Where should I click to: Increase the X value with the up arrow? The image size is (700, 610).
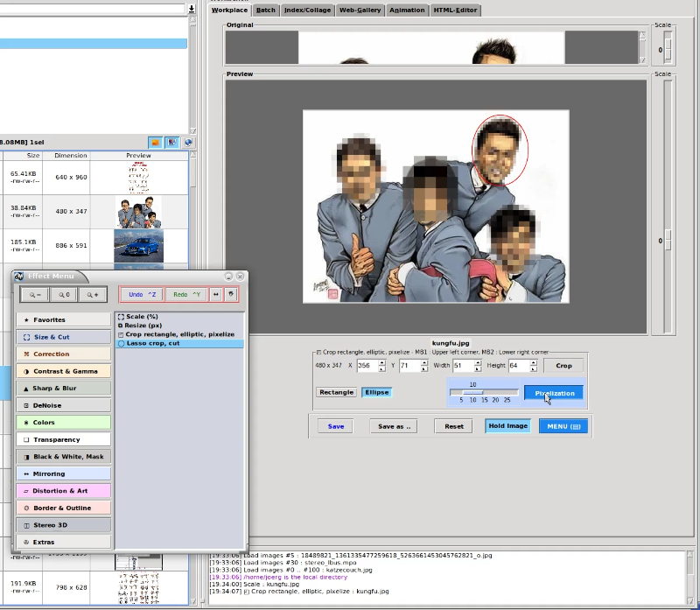(x=381, y=362)
